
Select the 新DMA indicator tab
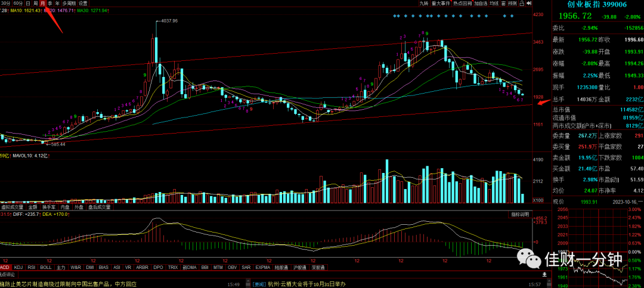tap(190, 268)
